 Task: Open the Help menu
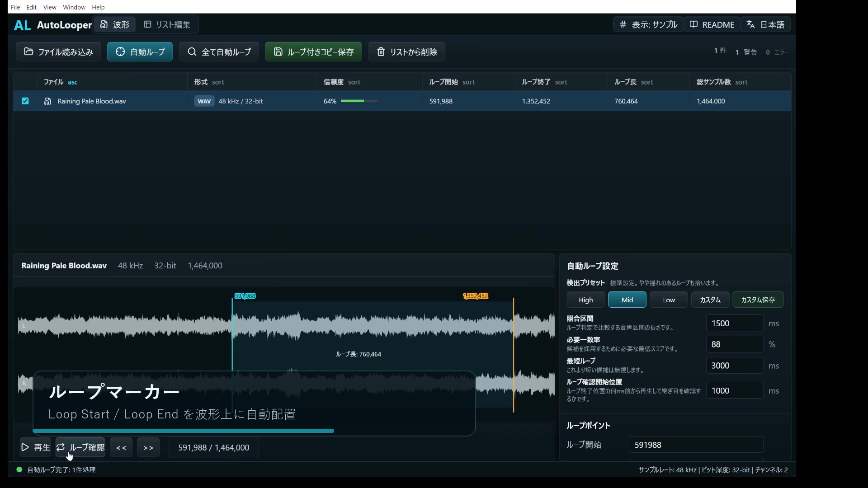coord(98,7)
